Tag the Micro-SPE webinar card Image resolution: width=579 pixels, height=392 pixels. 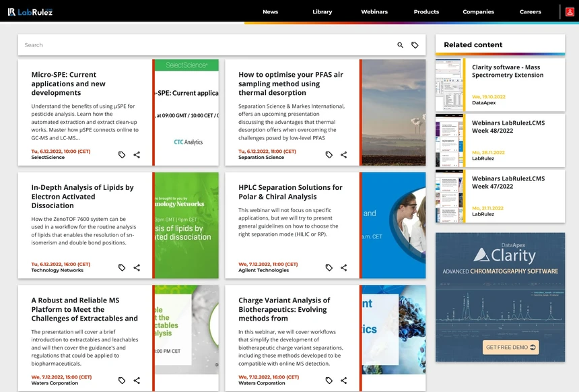tap(122, 155)
